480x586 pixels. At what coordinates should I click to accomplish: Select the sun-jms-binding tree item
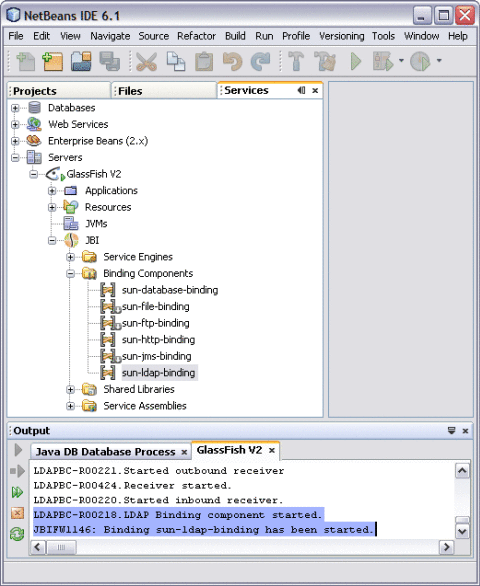pos(156,356)
